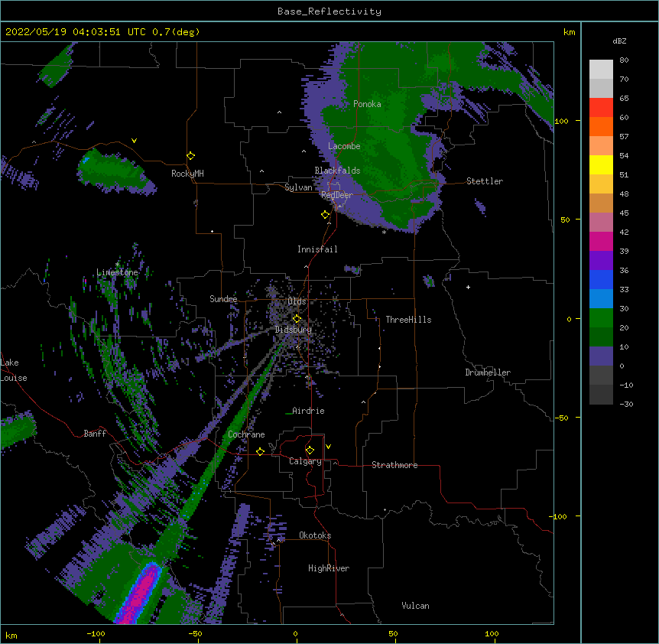Click the blue 33-36 dBZ legend swatch
659x644 pixels.
coord(601,279)
